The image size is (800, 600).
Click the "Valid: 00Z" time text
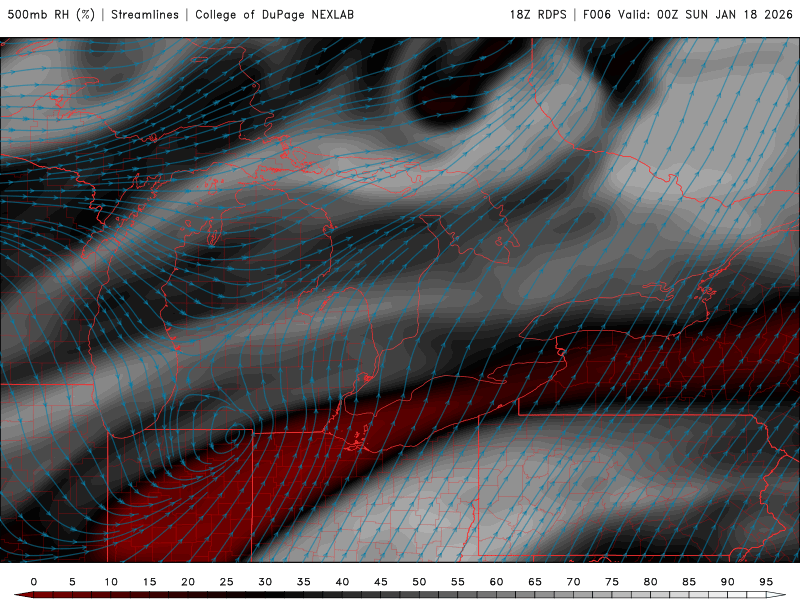[648, 14]
